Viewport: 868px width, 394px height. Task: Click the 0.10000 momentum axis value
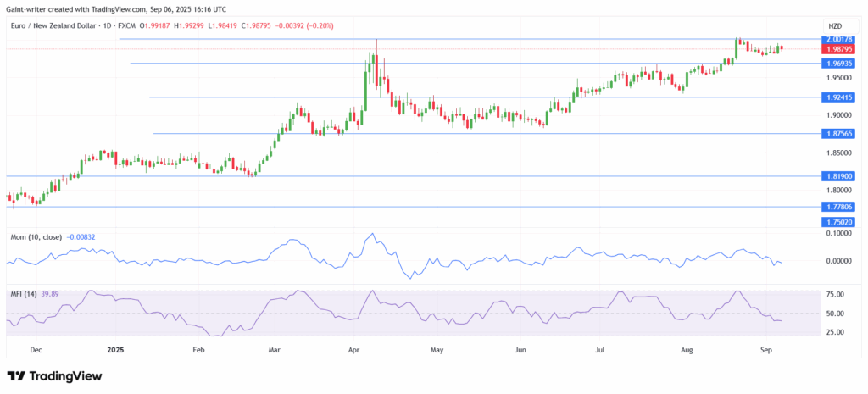839,234
